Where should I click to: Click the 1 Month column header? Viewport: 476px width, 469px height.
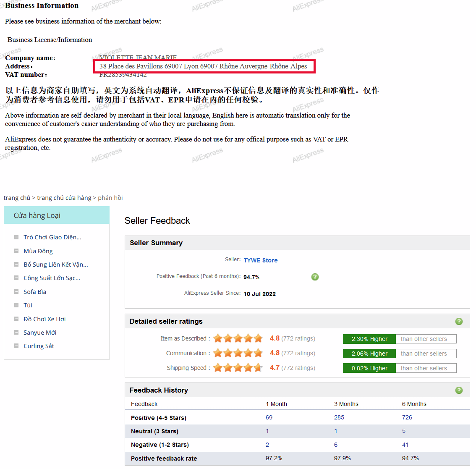(x=276, y=404)
